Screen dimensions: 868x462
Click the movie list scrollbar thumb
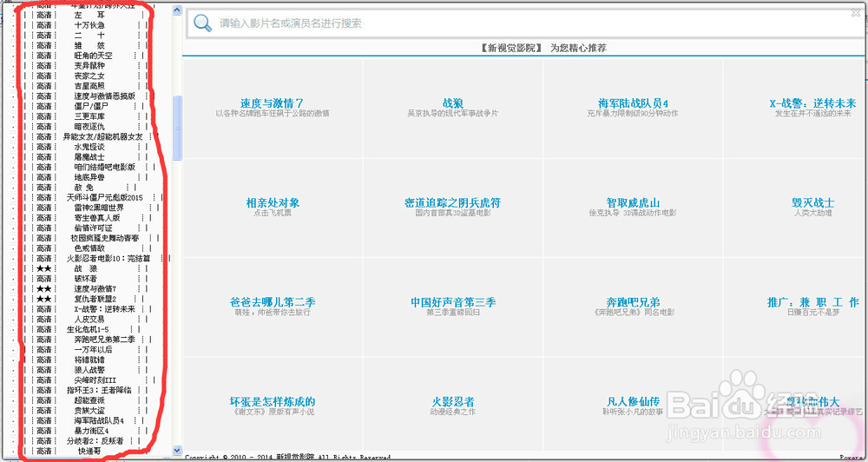tap(177, 128)
